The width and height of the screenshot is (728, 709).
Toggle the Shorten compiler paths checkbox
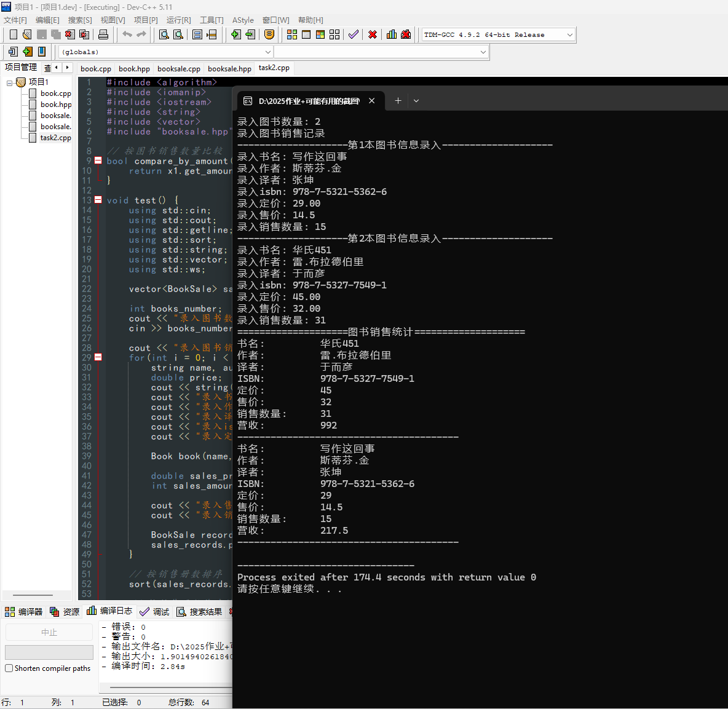(x=9, y=668)
